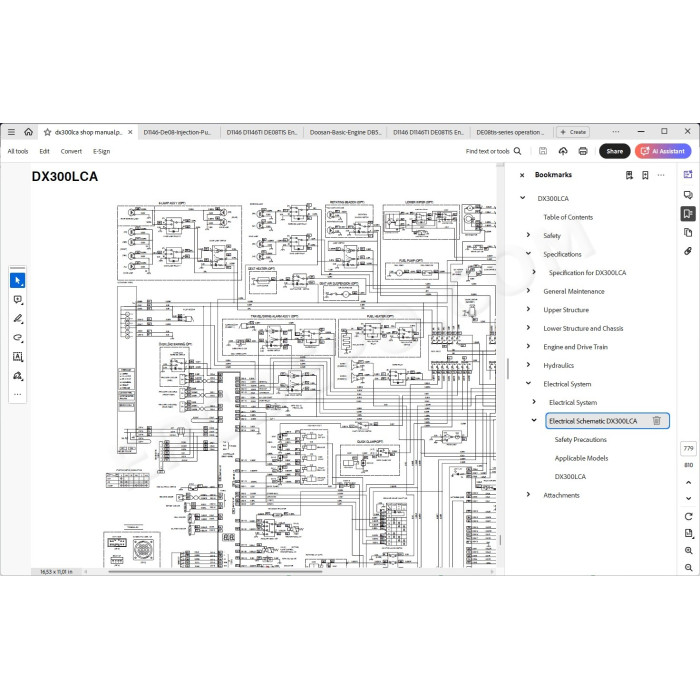The height and width of the screenshot is (700, 700).
Task: Open Safety Precautions bookmark
Action: pos(580,439)
